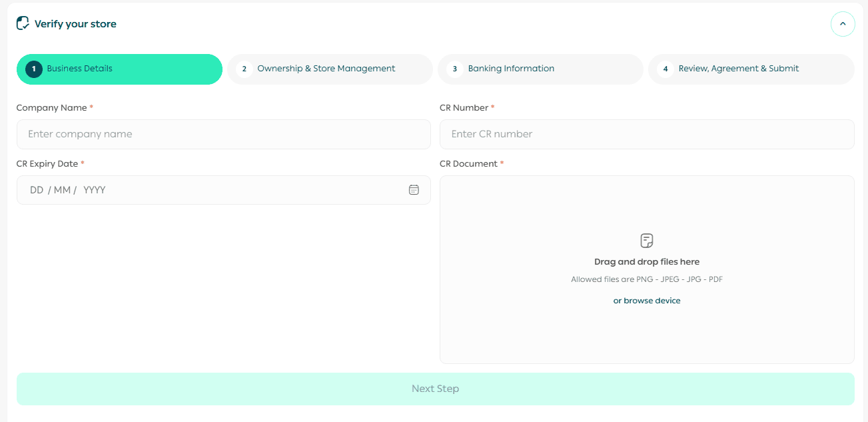Click the 'Company Name' field label
Screen dimensions: 868x422
click(x=52, y=108)
